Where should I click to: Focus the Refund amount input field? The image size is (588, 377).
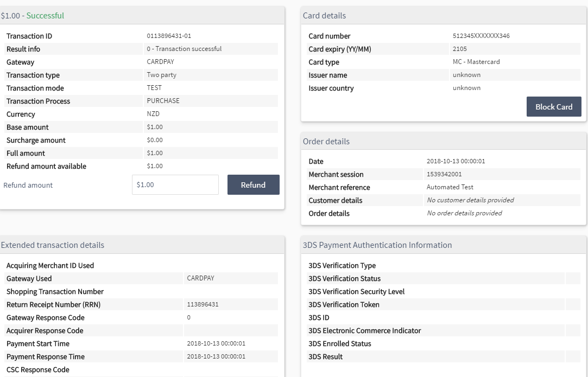[175, 185]
